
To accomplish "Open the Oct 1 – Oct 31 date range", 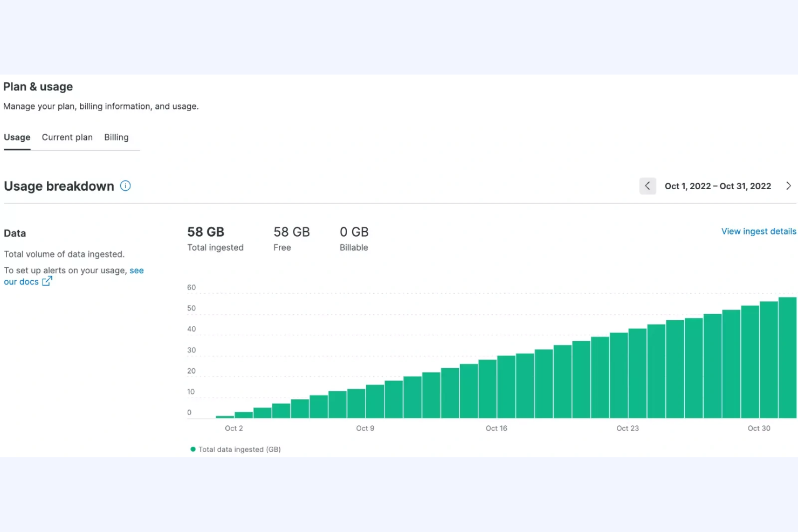I will pyautogui.click(x=718, y=185).
